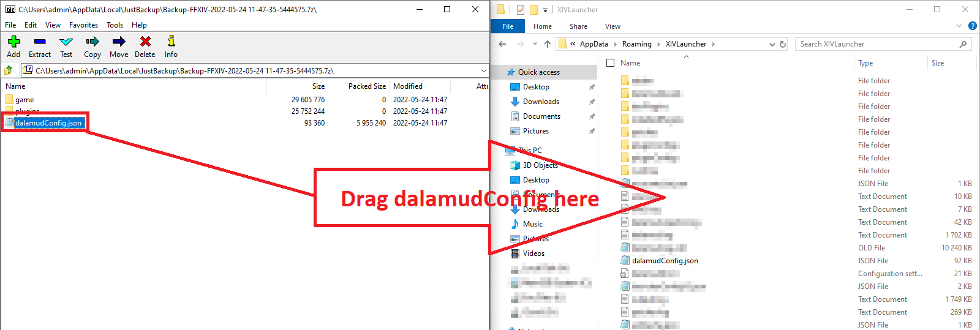Open pinned Documents under Quick access
Screen dimensions: 980x330
(x=541, y=116)
